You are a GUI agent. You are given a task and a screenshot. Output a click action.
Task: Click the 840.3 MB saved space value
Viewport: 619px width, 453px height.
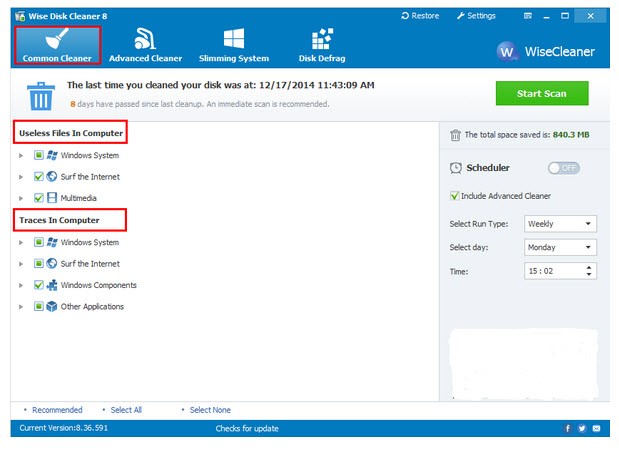point(571,135)
